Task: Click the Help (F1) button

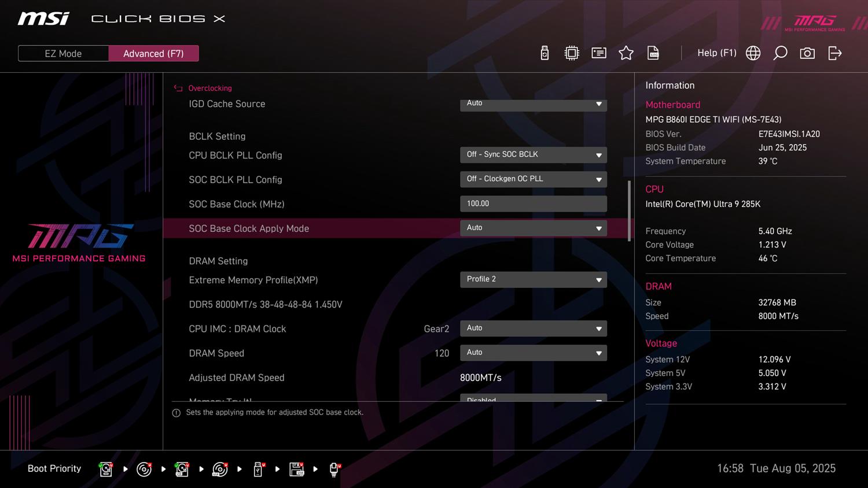Action: coord(716,53)
